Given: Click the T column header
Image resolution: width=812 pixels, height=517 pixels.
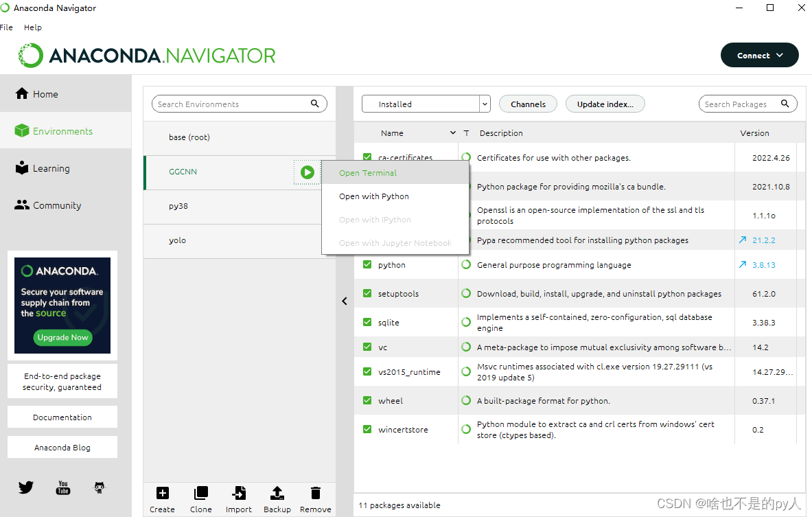Looking at the screenshot, I should pos(466,133).
